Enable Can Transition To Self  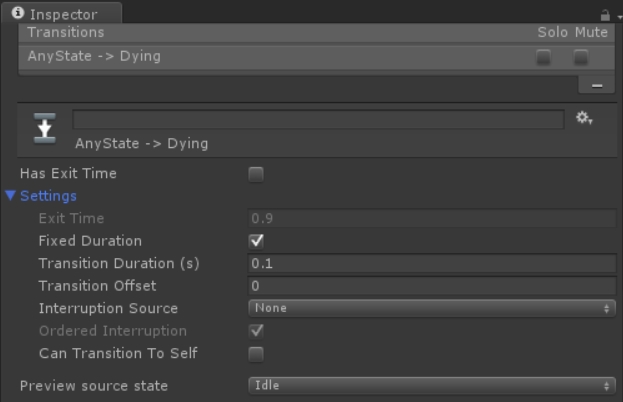pyautogui.click(x=256, y=354)
